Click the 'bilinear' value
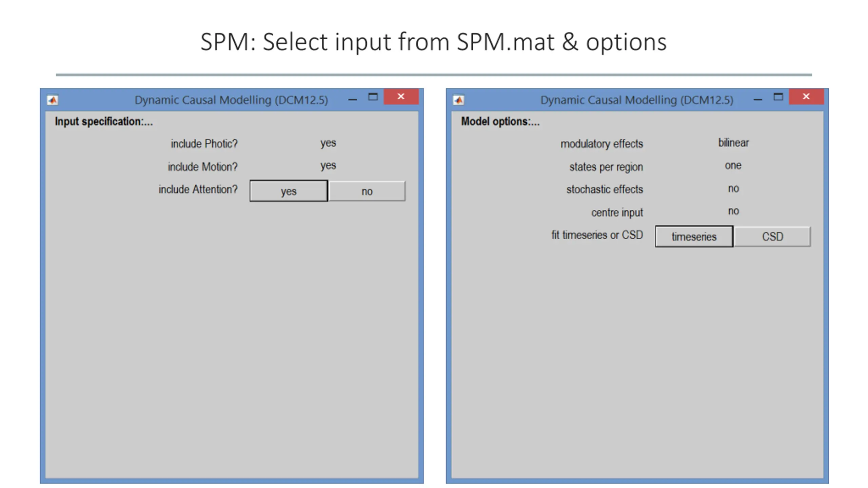 (733, 143)
